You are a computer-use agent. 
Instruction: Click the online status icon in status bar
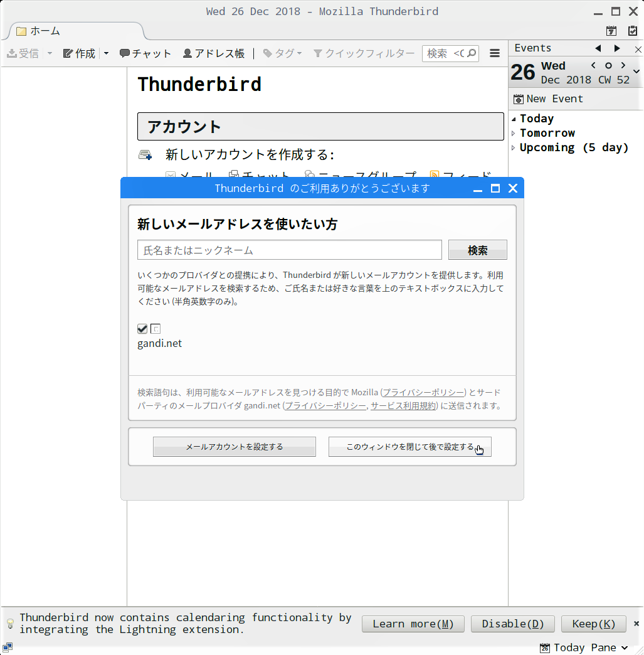pos(7,647)
